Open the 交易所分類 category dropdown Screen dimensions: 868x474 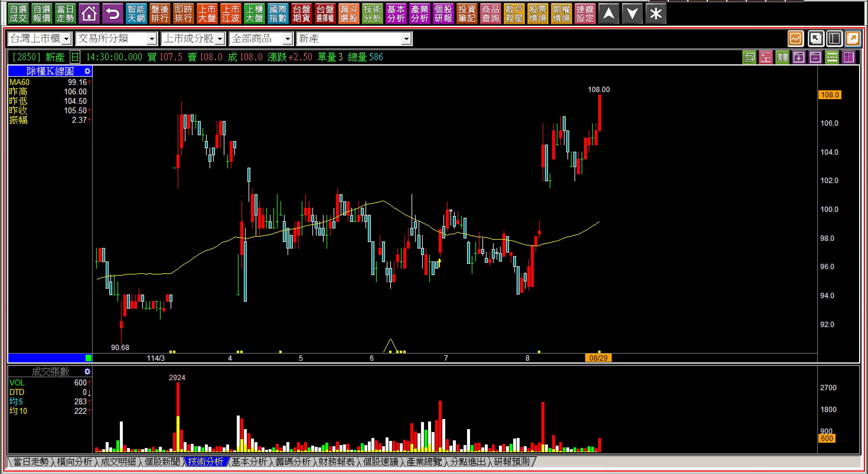pos(152,39)
